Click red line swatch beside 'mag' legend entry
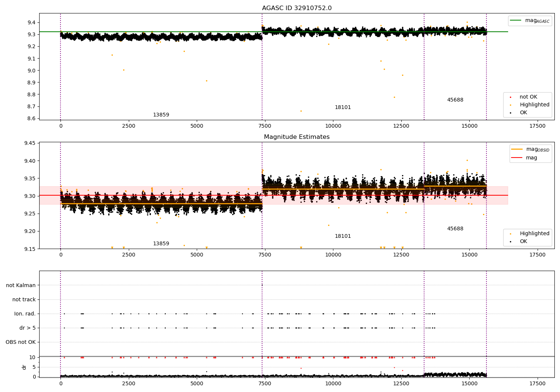The image size is (560, 392). coord(517,158)
